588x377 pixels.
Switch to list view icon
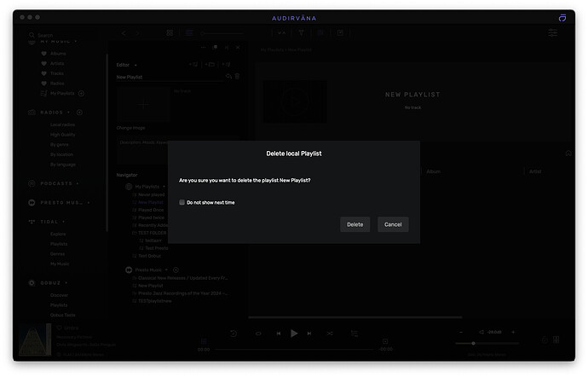click(189, 33)
